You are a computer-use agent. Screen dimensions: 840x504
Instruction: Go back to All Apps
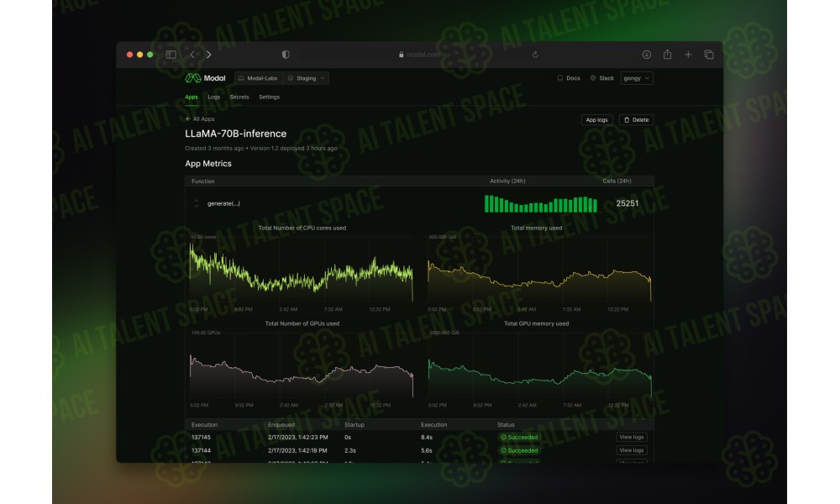(x=200, y=119)
